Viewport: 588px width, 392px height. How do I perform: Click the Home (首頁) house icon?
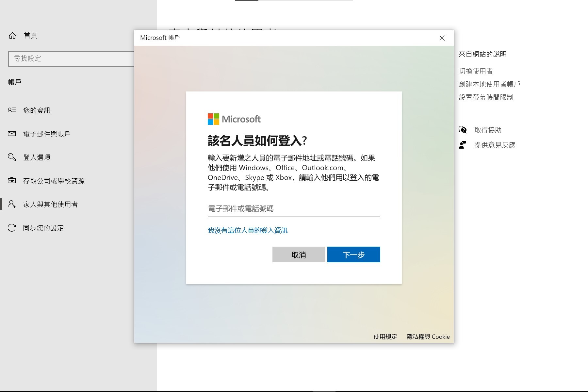click(12, 35)
